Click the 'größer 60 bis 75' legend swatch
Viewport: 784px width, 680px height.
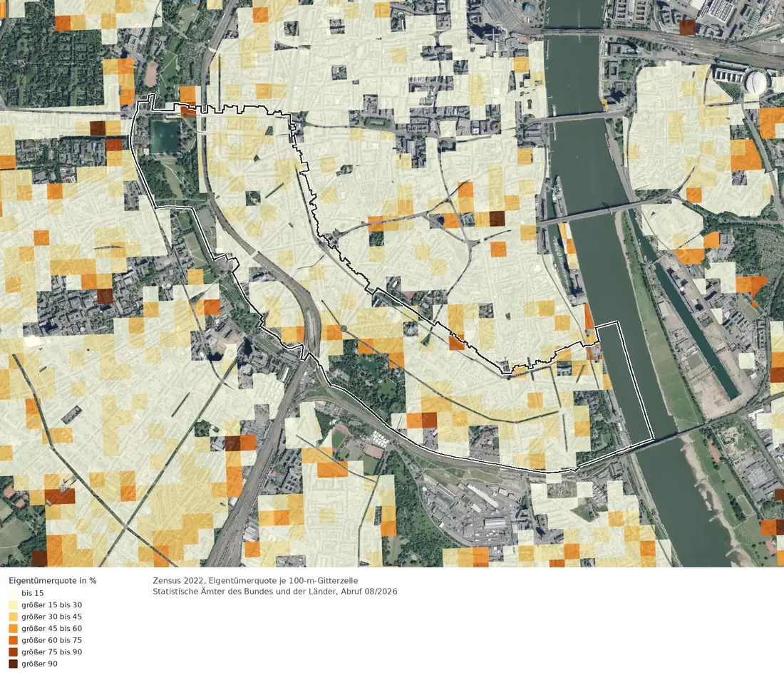[13, 640]
